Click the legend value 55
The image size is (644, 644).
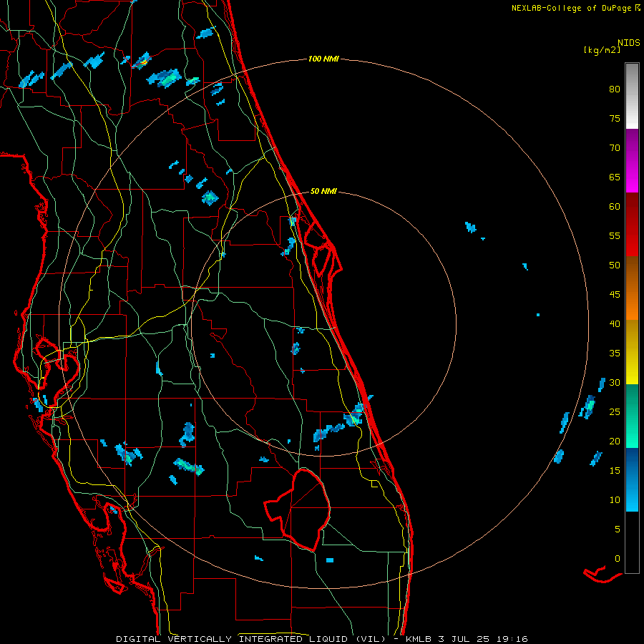point(615,235)
